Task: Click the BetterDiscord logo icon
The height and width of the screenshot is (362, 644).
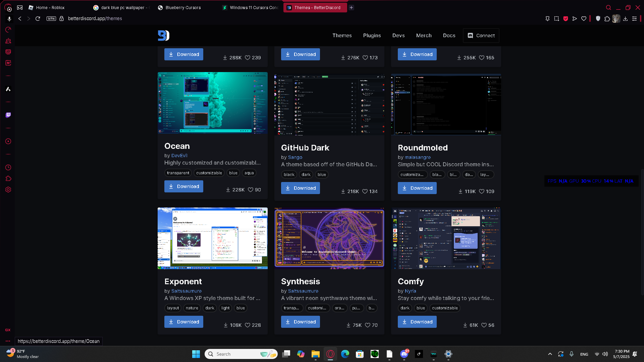Action: pyautogui.click(x=163, y=36)
